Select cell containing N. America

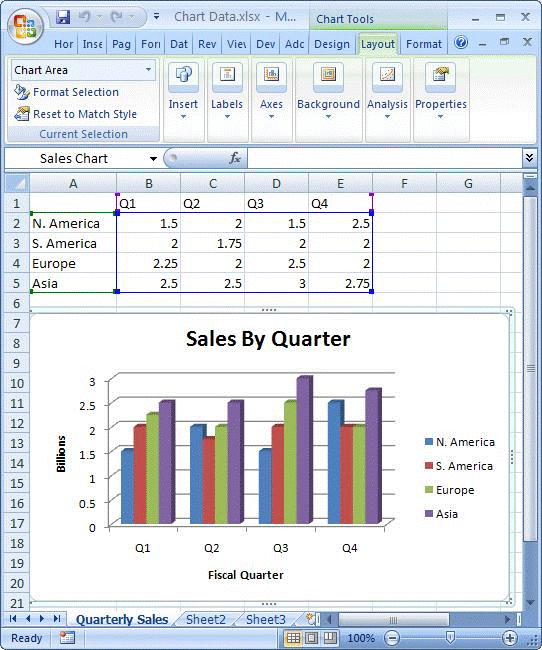pyautogui.click(x=73, y=223)
